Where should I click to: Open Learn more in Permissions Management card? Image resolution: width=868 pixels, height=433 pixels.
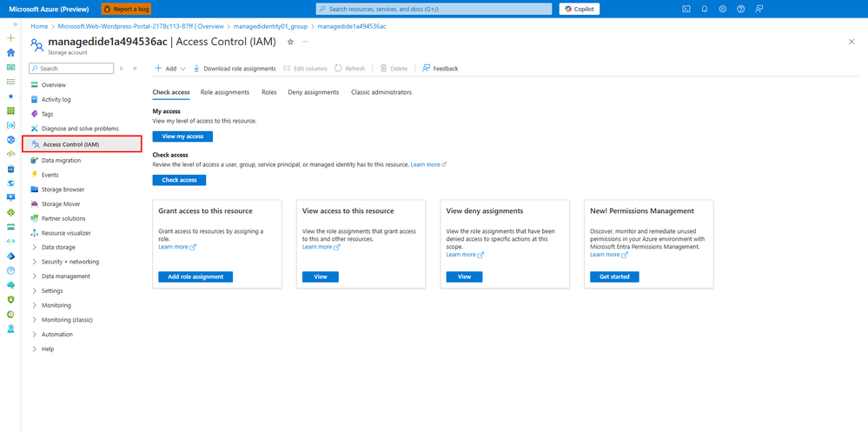click(609, 255)
